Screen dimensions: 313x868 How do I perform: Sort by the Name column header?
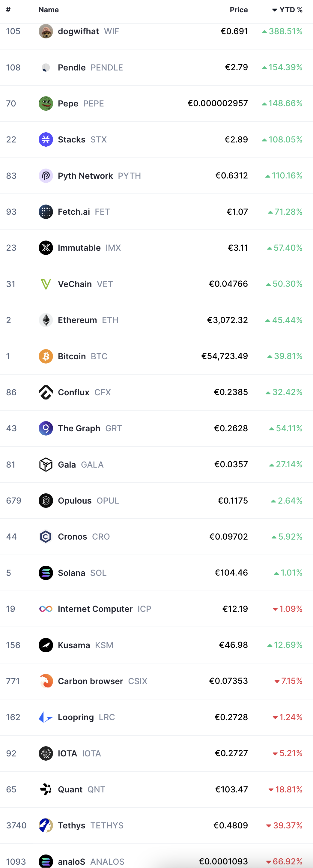point(49,10)
